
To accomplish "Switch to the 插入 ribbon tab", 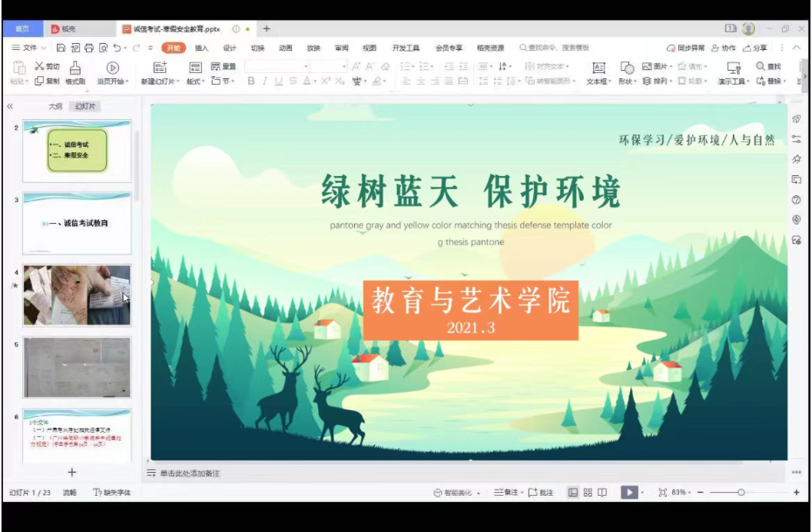I will click(201, 48).
